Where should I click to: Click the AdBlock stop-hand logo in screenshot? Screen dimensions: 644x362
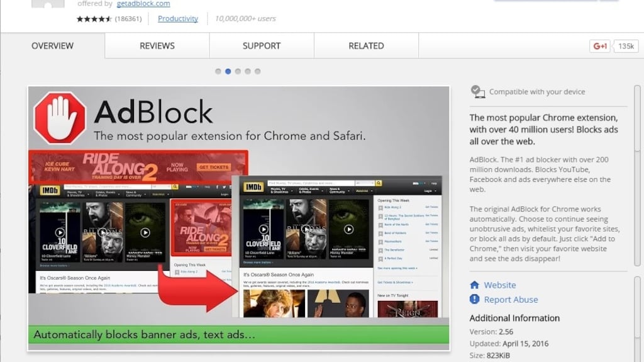coord(60,118)
